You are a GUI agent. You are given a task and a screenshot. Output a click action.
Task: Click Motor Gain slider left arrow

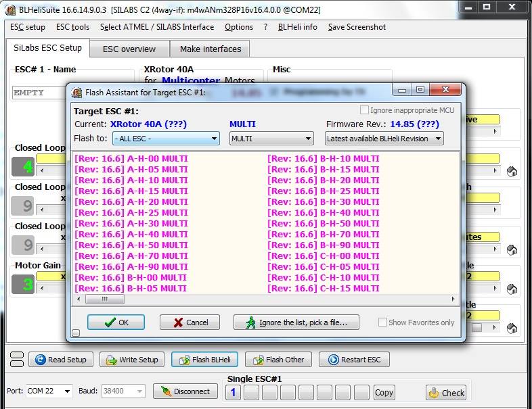click(x=42, y=289)
